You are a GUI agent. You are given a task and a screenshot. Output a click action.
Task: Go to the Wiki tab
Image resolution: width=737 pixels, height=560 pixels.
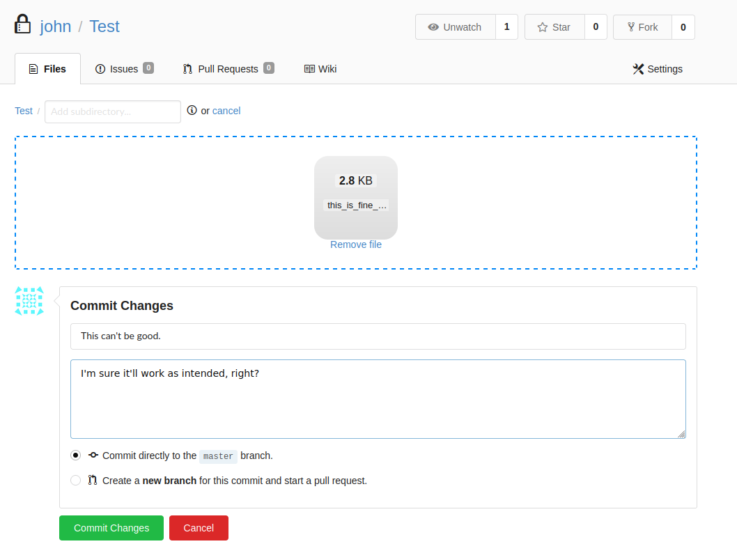pos(320,69)
